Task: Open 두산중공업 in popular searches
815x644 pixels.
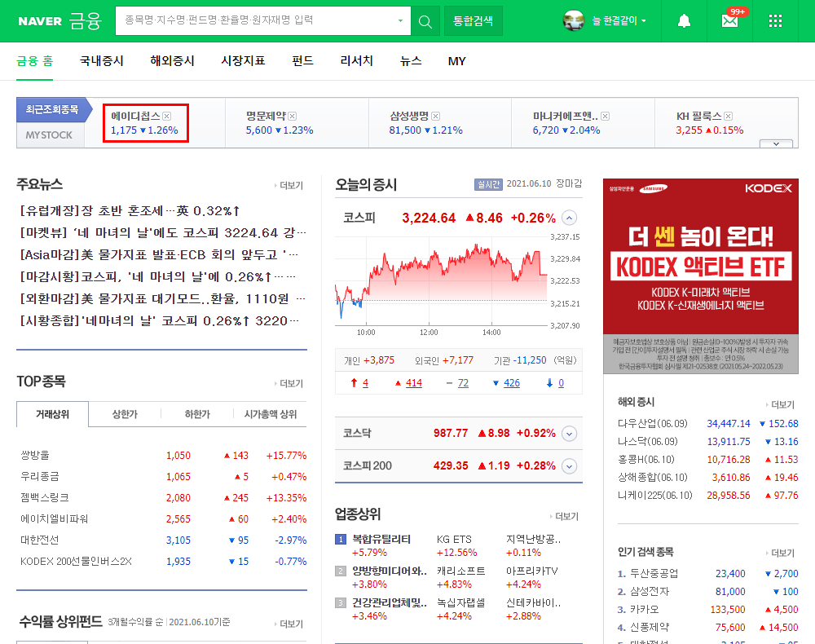Action: [654, 573]
